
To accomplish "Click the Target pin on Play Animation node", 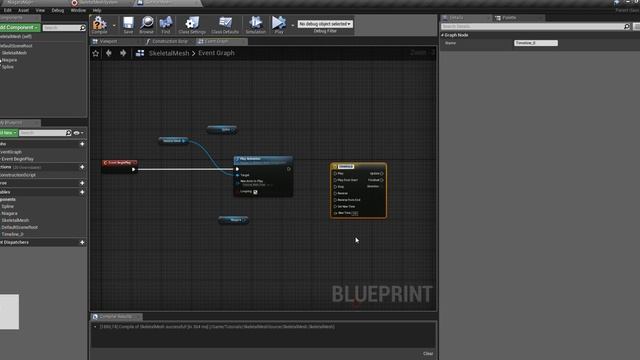I will coord(237,175).
